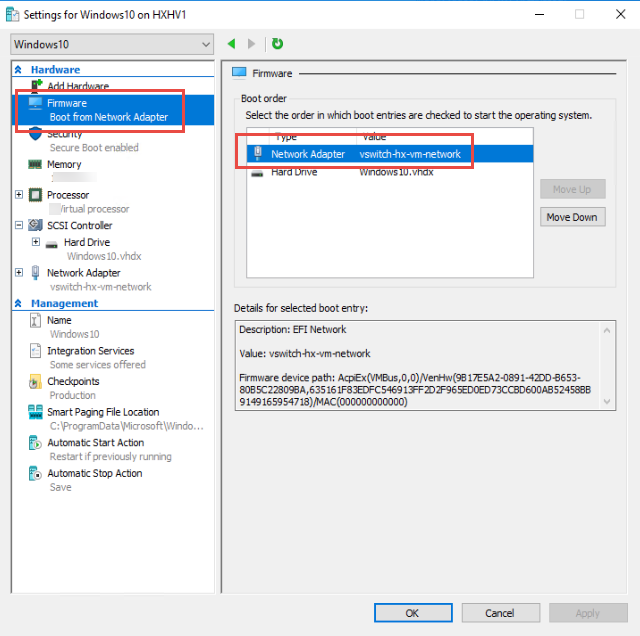This screenshot has height=636, width=640.
Task: Click the Processor chip icon
Action: pos(36,195)
